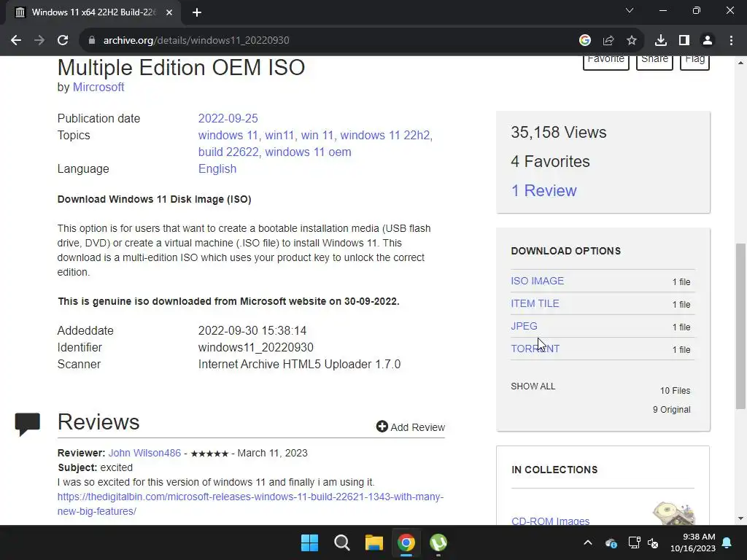Open the display network tray icon
The image size is (747, 560).
coord(634,542)
